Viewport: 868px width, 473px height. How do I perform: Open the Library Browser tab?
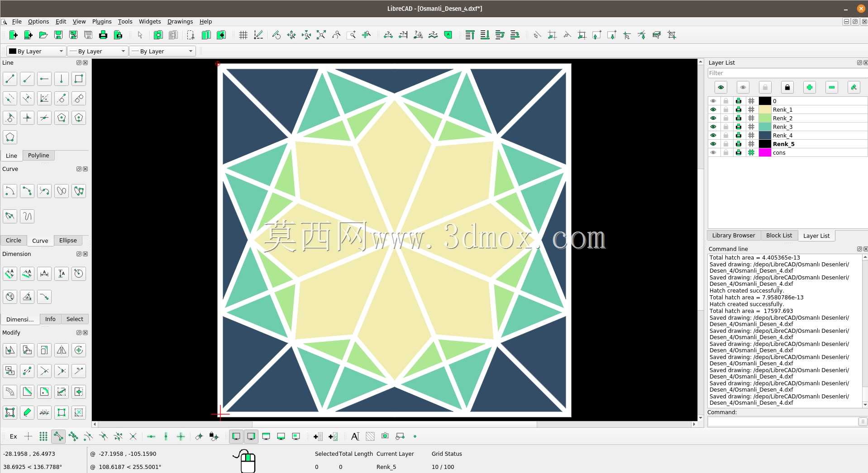pos(734,235)
